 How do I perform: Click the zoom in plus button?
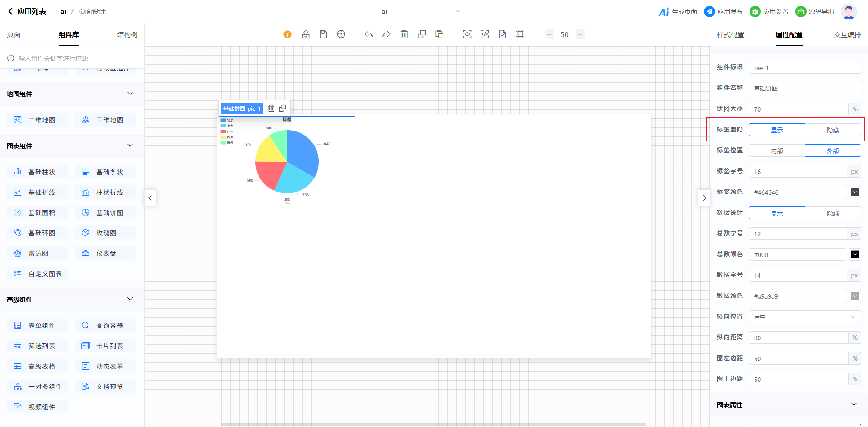tap(580, 34)
